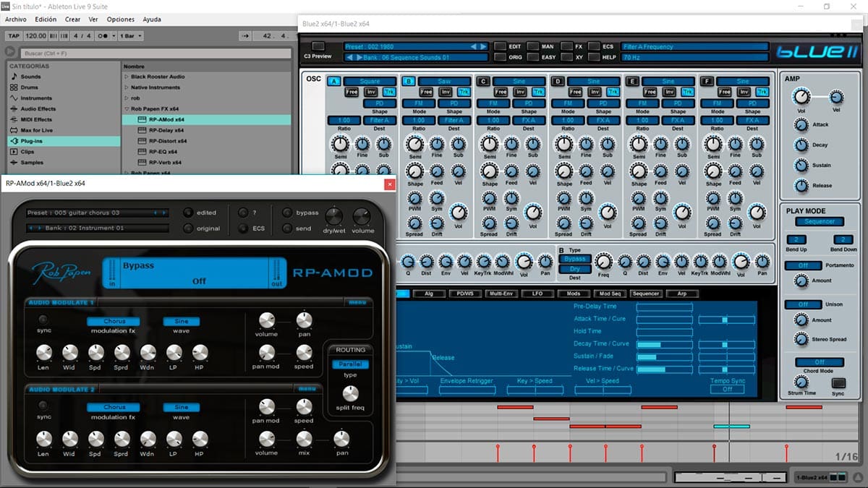This screenshot has height=488, width=868.
Task: Toggle the Free button on oscillator A
Action: [352, 92]
